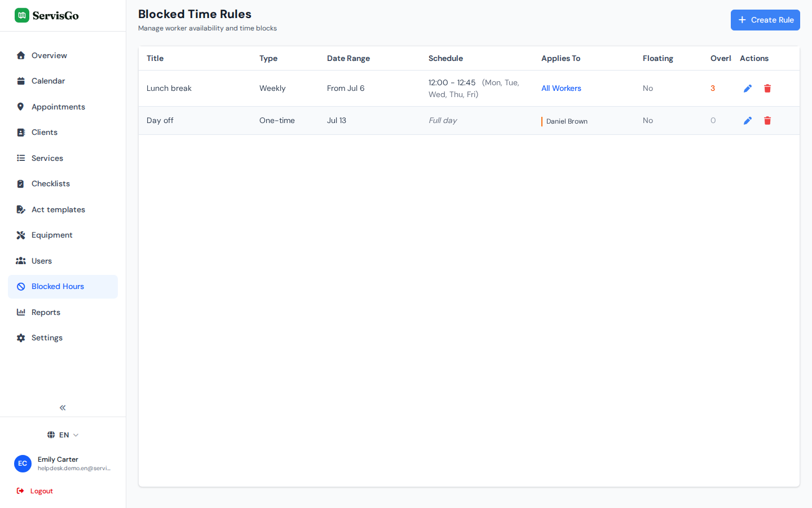The width and height of the screenshot is (812, 508).
Task: Click the Settings gear icon
Action: [21, 338]
